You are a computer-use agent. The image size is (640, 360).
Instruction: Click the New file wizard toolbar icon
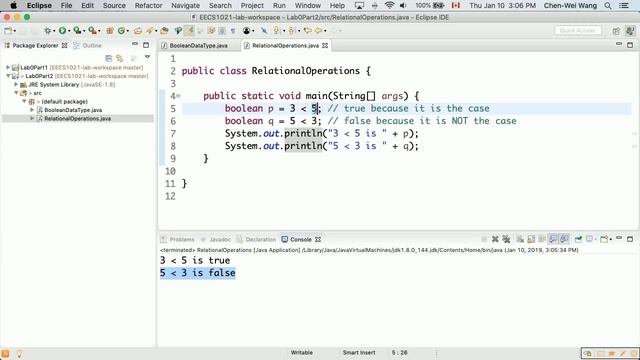coord(8,31)
